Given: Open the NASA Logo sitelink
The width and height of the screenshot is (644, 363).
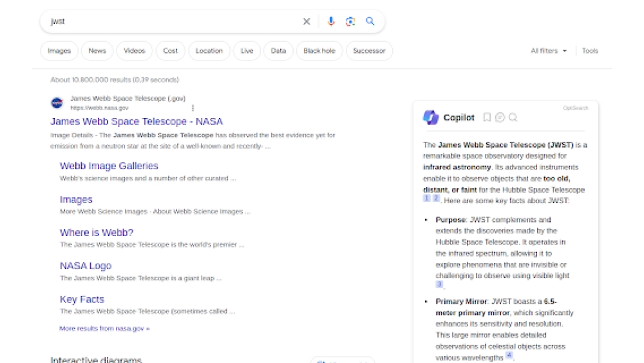Looking at the screenshot, I should click(x=86, y=266).
